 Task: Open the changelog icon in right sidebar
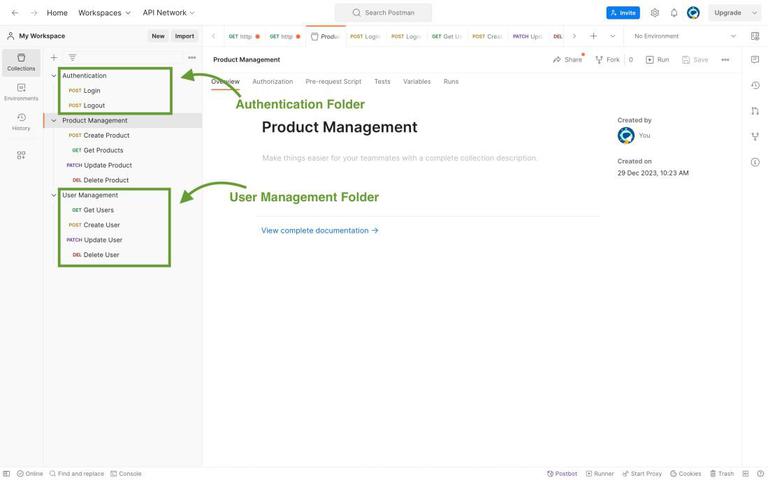tap(755, 85)
